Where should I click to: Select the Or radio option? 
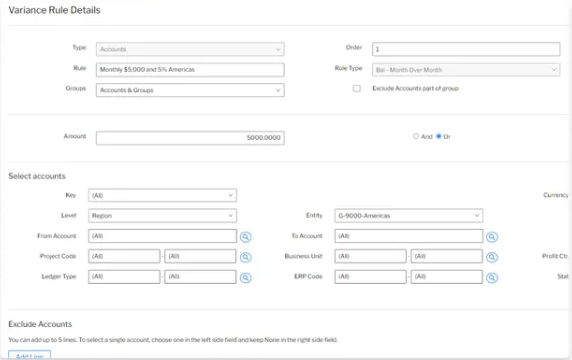(x=438, y=136)
